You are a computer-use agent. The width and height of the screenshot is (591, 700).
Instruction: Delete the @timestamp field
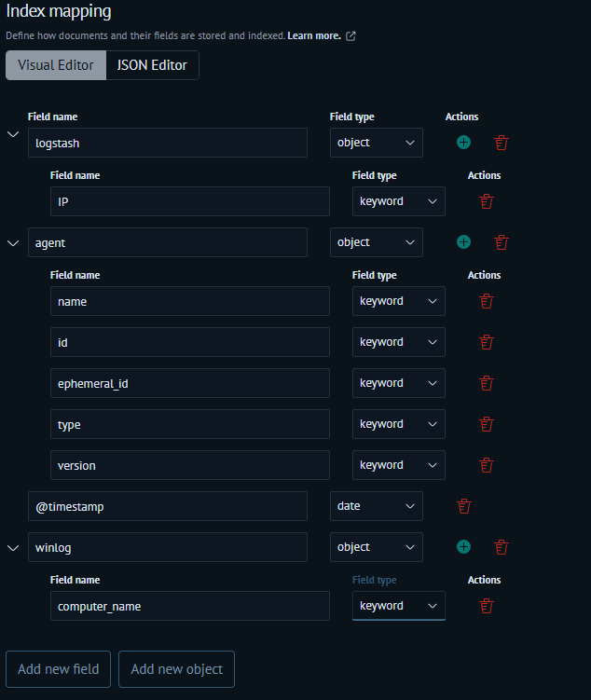[464, 506]
